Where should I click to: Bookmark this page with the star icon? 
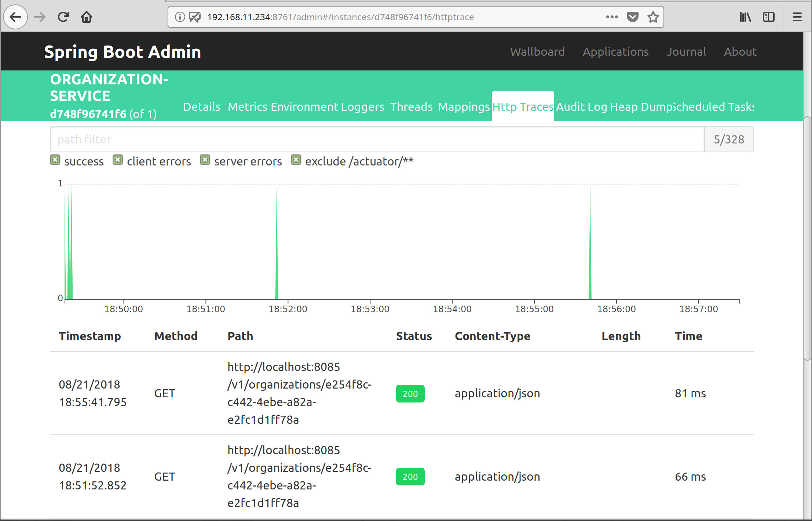(653, 17)
